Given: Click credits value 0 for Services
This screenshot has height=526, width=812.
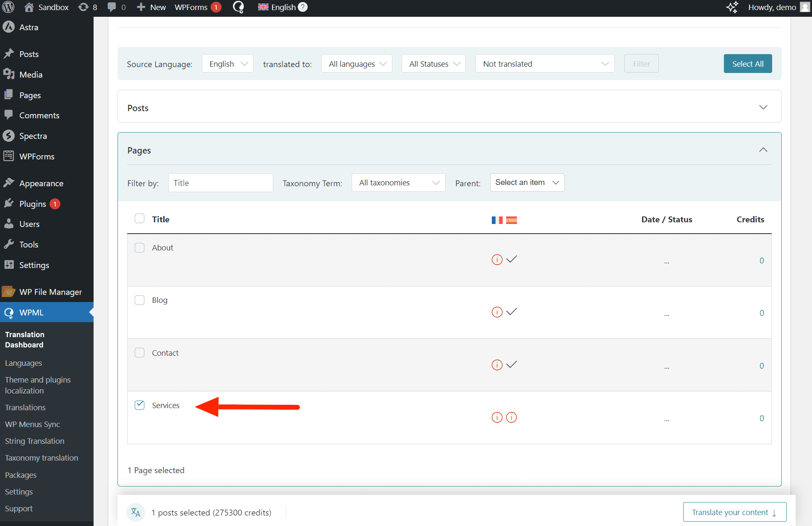Looking at the screenshot, I should pos(762,418).
